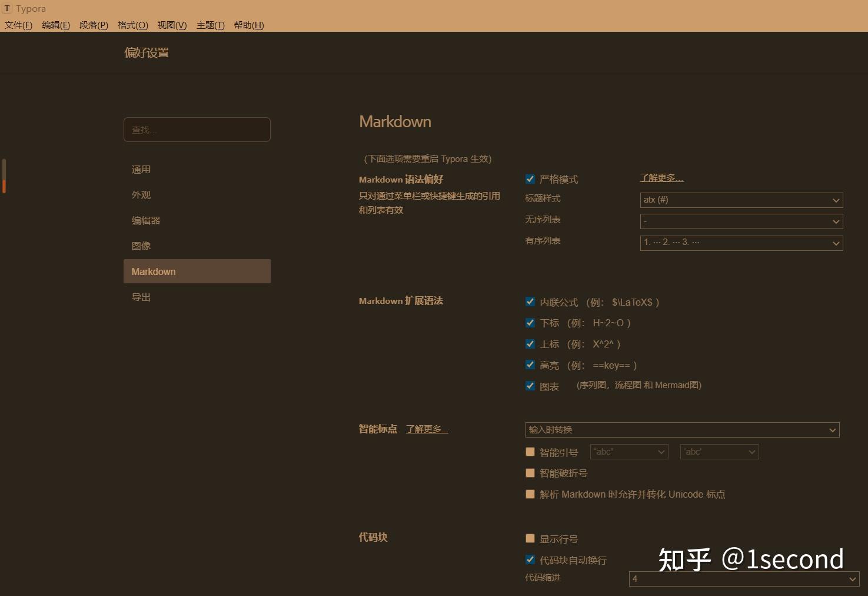The image size is (868, 596).
Task: Click the Markdown 扩展语法 section label
Action: pyautogui.click(x=401, y=301)
